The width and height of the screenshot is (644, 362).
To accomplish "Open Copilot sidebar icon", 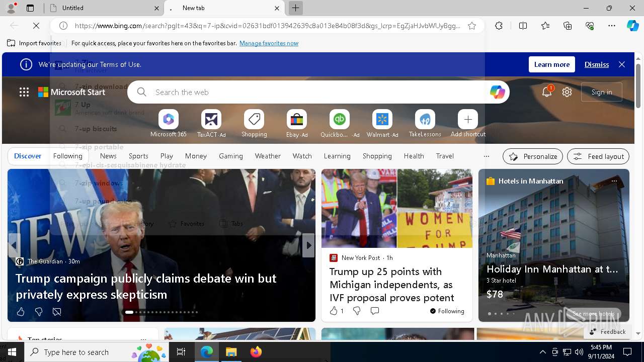I will tap(632, 26).
